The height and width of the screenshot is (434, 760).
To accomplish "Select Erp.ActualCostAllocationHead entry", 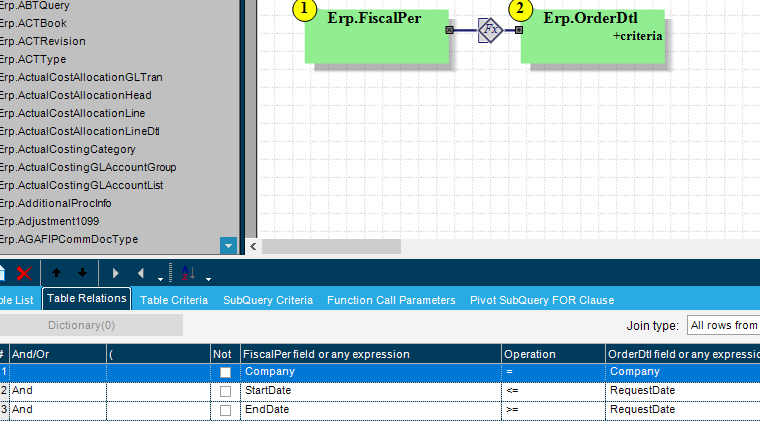I will (x=76, y=95).
